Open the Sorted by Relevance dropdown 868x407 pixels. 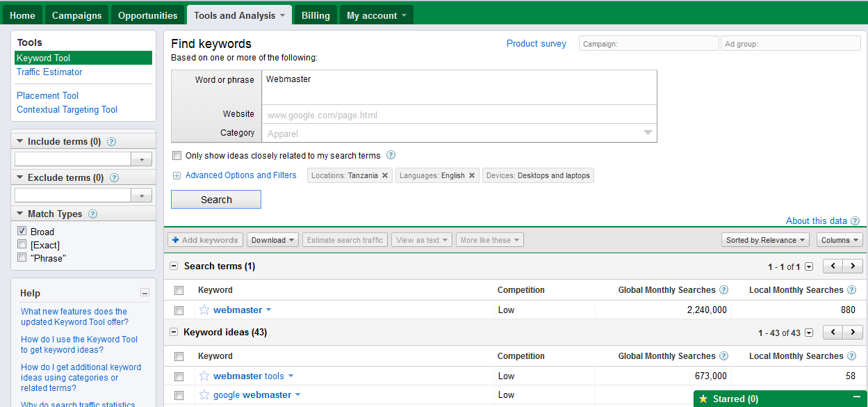click(765, 240)
